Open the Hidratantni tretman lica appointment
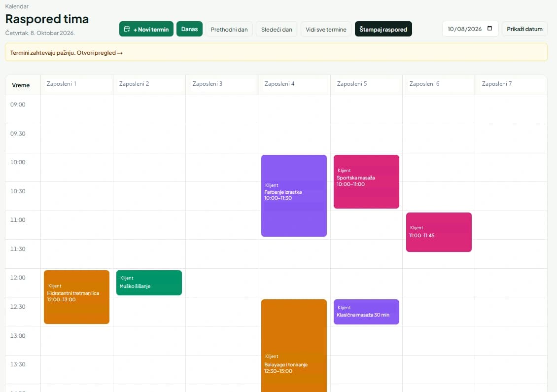 (x=76, y=297)
